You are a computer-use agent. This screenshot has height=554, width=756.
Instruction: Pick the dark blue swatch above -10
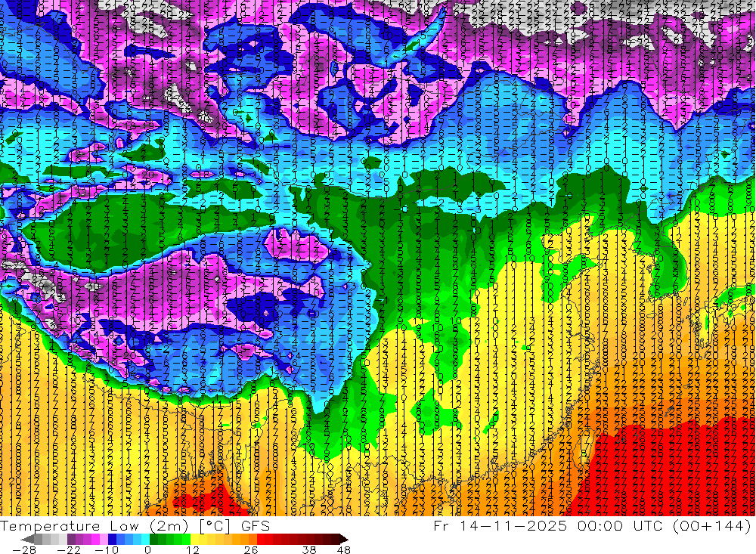(113, 540)
